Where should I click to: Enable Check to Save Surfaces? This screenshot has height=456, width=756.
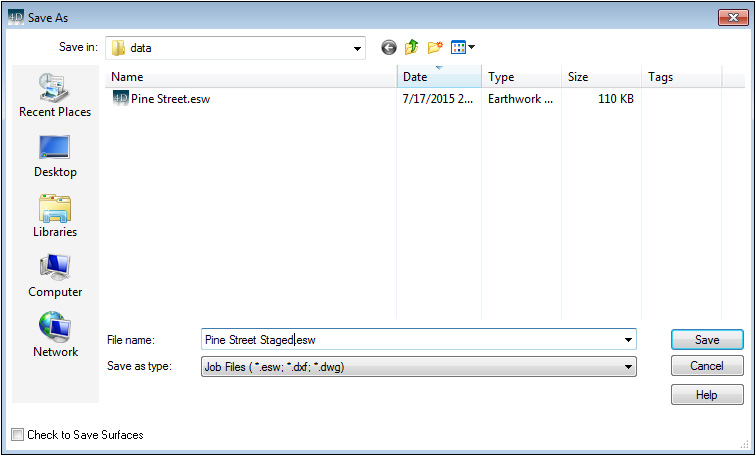[17, 435]
